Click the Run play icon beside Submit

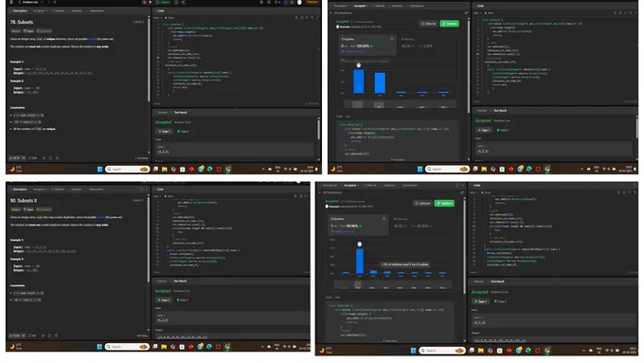point(151,2)
